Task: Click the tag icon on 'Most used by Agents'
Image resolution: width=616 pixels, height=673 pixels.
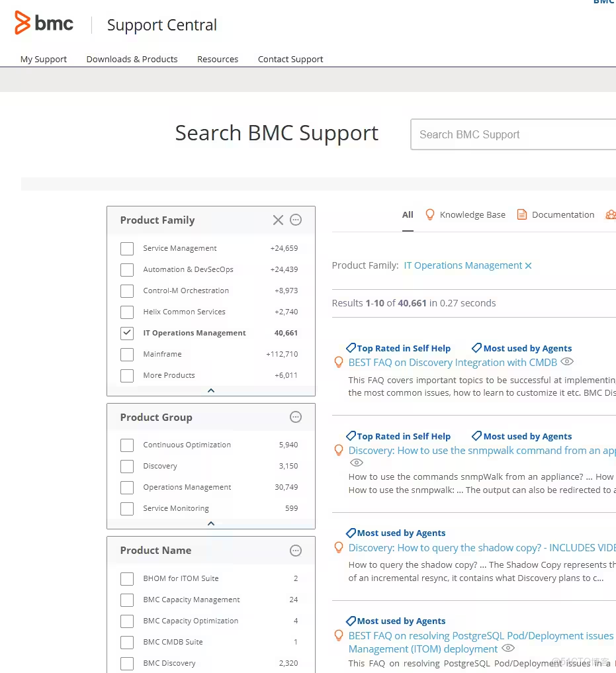Action: pyautogui.click(x=476, y=347)
